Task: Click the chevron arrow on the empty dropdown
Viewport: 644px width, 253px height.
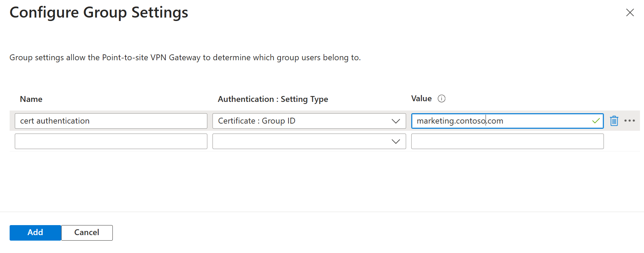Action: click(x=396, y=141)
